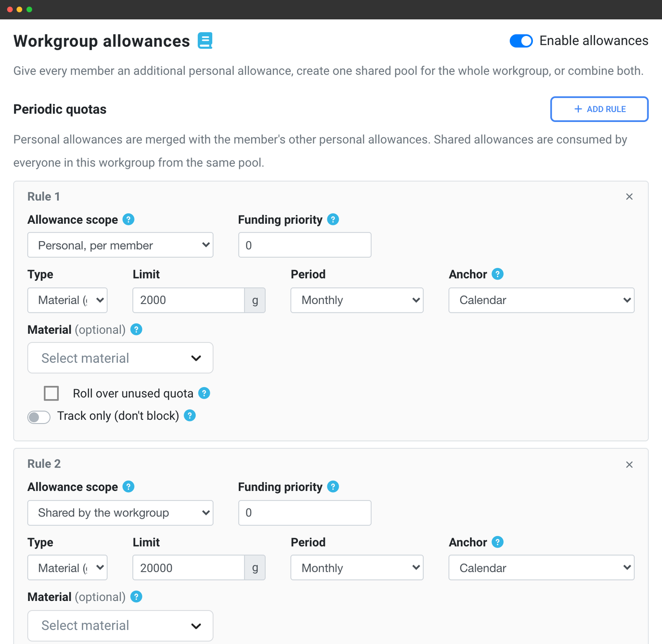This screenshot has height=644, width=662.
Task: Remove Rule 1 with its X icon
Action: point(629,197)
